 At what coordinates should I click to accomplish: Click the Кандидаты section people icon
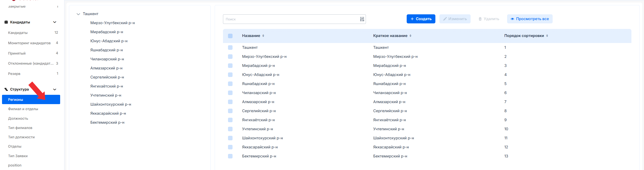6,22
